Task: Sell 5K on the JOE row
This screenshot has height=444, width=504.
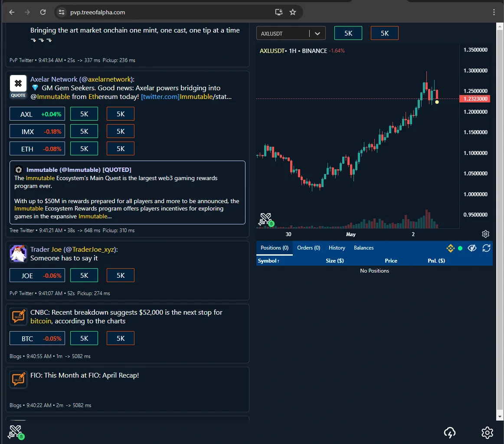Action: point(121,276)
